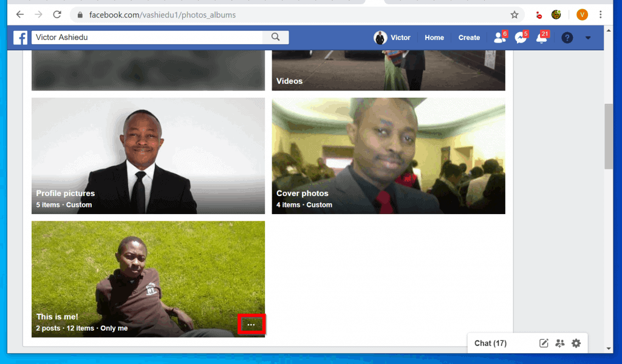
Task: Open Chrome's three-dot menu
Action: click(601, 15)
